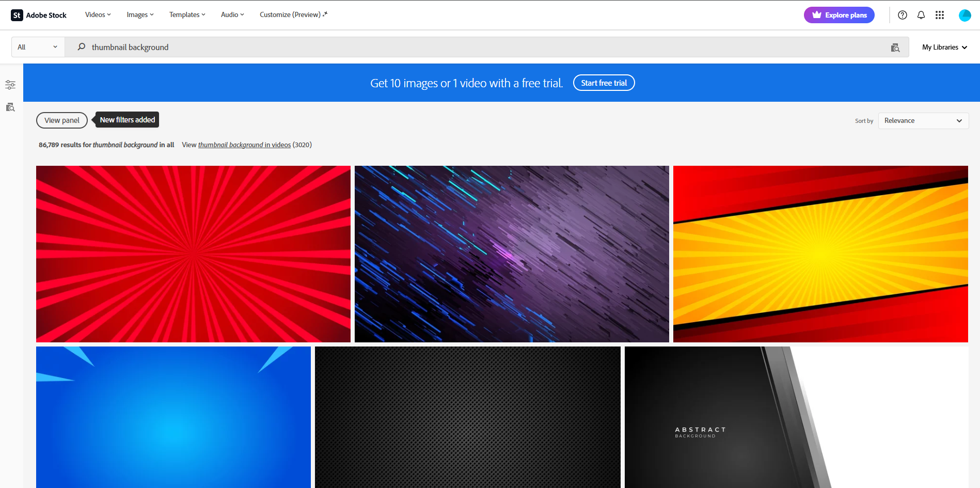Open the View panel
980x488 pixels.
click(61, 120)
